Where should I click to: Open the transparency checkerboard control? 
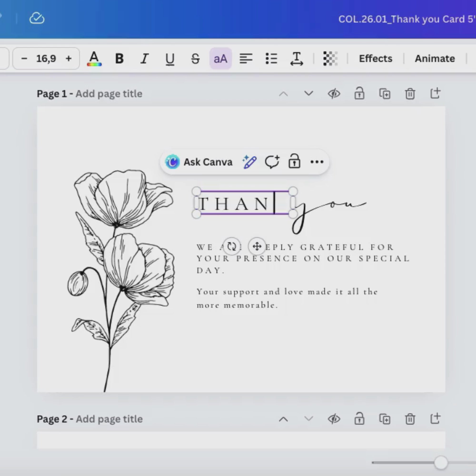pyautogui.click(x=330, y=59)
